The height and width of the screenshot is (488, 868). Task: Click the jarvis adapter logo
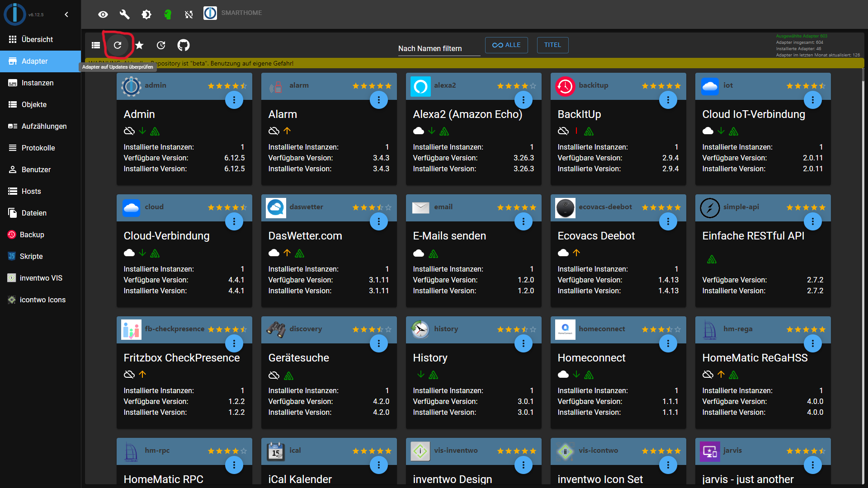[710, 451]
